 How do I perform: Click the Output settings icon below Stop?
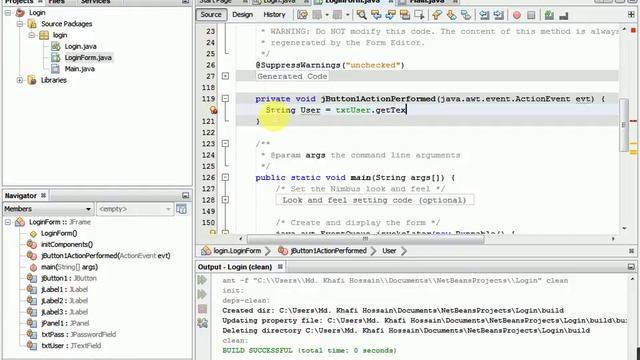pos(202,323)
